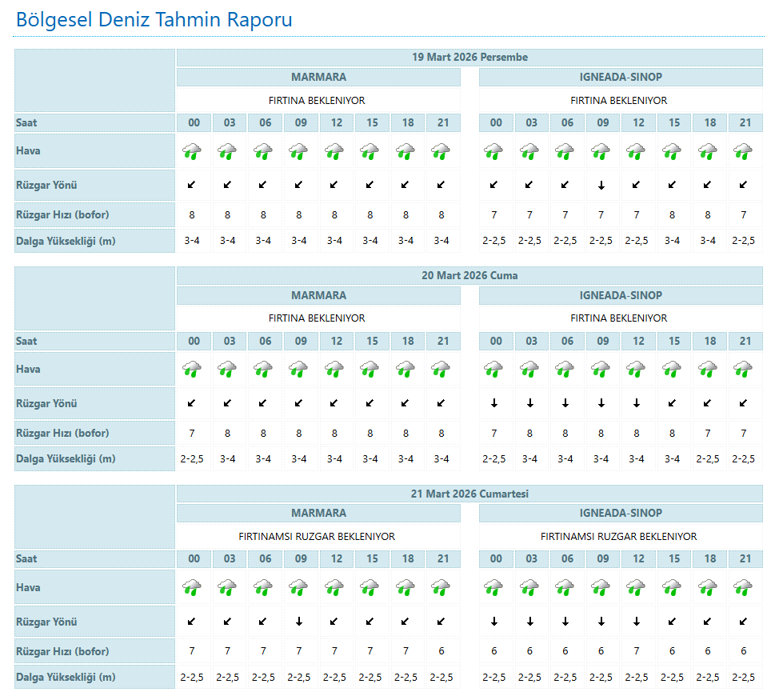Click the 21 Mart Marmara 21:00 wind arrow
779x700 pixels.
click(x=441, y=621)
